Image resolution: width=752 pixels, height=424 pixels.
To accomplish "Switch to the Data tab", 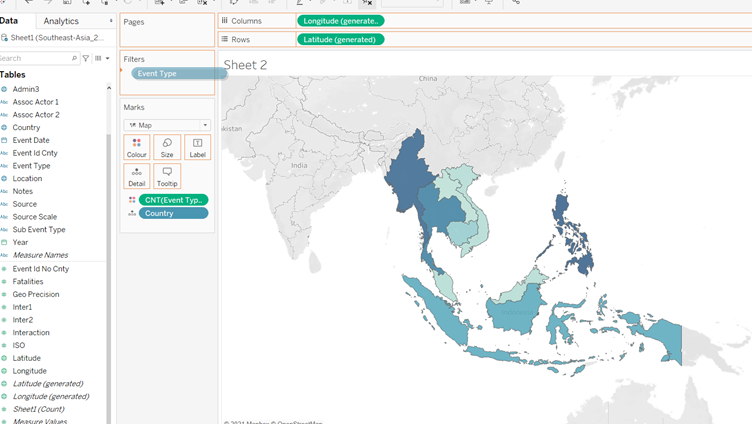I will [10, 21].
